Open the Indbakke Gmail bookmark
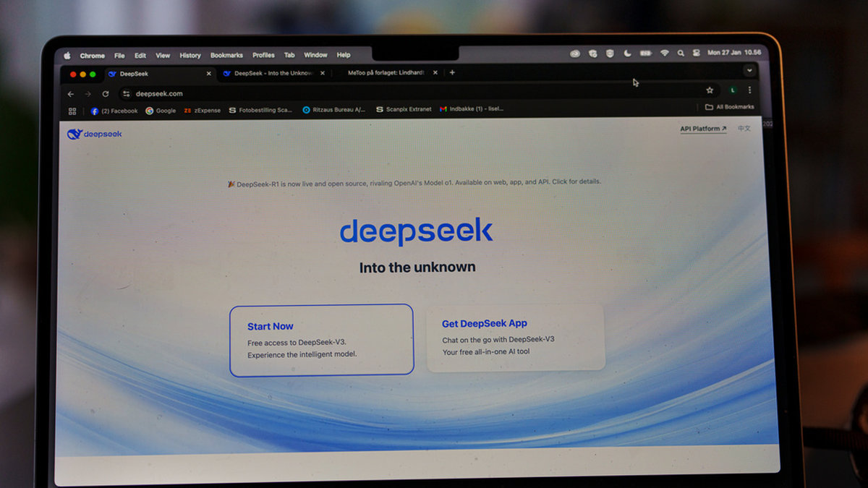This screenshot has height=488, width=868. 472,109
